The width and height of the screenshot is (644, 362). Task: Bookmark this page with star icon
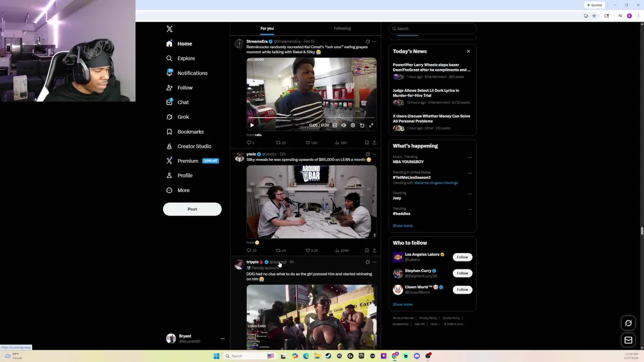594,16
